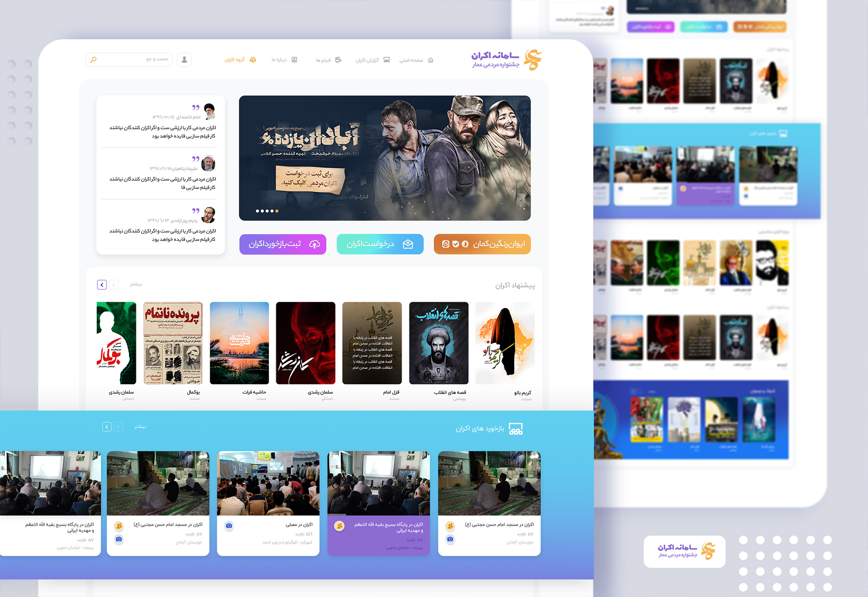The image size is (868, 597).
Task: Click the upload cloud icon on purple button
Action: point(314,244)
